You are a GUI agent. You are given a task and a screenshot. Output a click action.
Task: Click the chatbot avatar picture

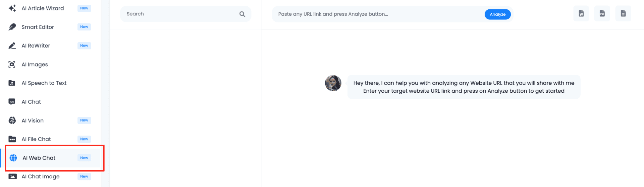(333, 83)
